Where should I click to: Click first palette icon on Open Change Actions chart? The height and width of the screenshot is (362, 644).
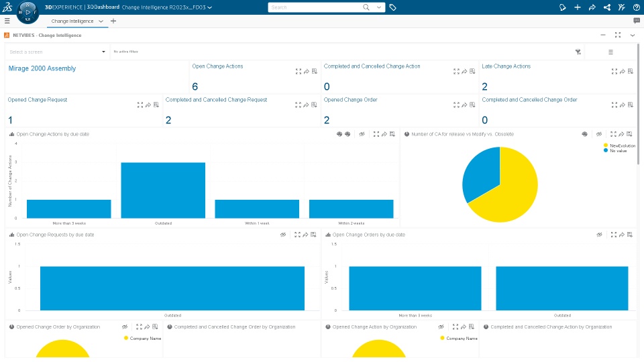pyautogui.click(x=339, y=134)
